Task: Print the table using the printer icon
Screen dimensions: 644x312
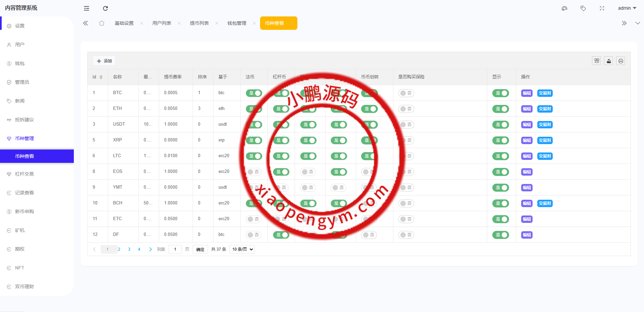Action: tap(621, 61)
